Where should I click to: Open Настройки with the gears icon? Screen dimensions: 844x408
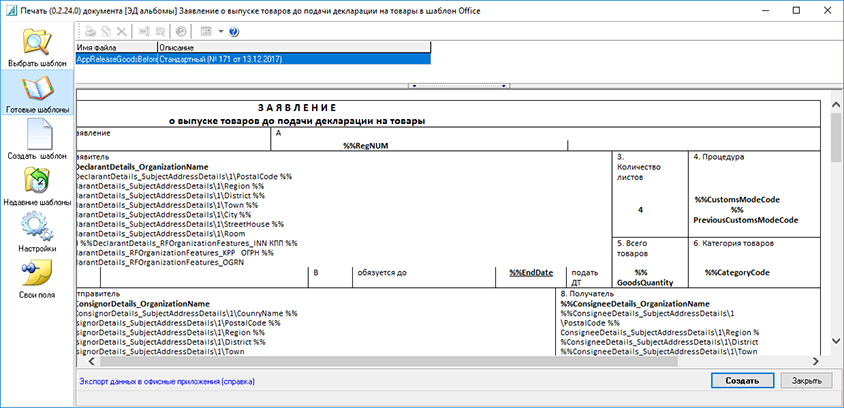[37, 231]
